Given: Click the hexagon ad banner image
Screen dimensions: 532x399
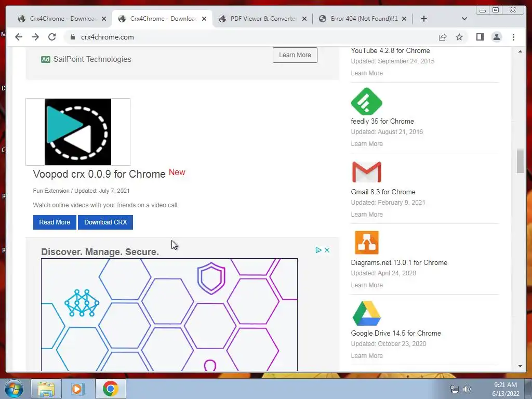Looking at the screenshot, I should point(169,314).
